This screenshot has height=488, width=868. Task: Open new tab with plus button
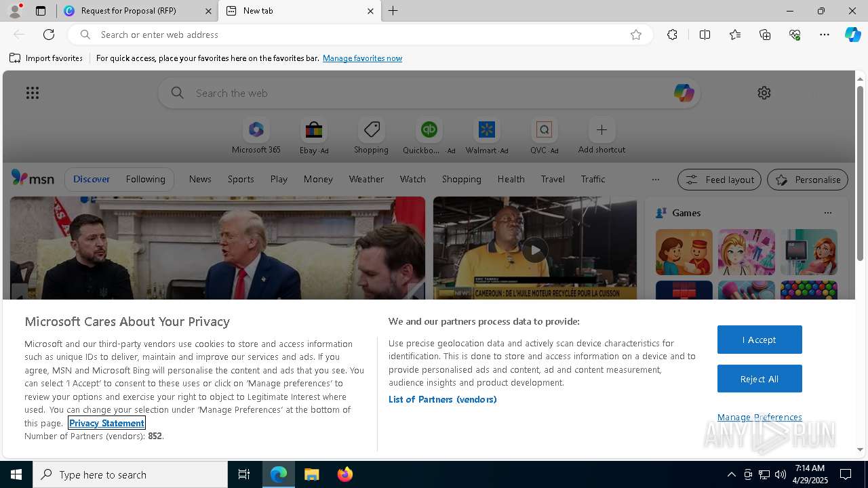point(393,11)
